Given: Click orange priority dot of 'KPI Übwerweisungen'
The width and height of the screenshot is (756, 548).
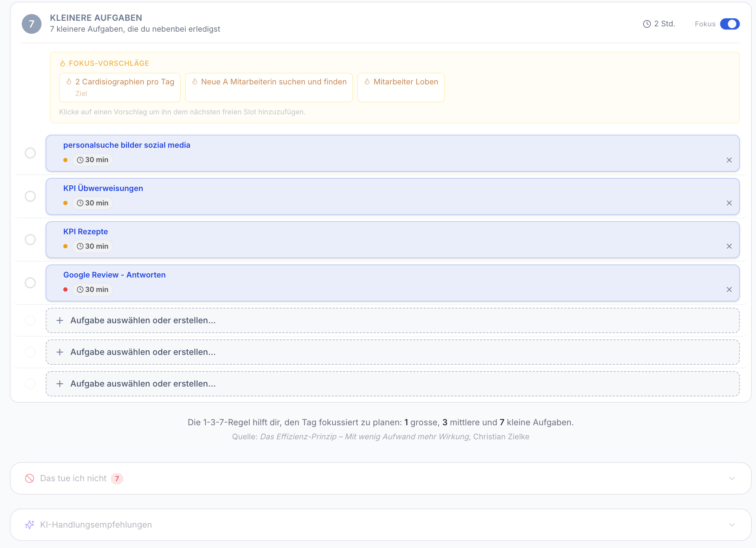Looking at the screenshot, I should coord(65,203).
